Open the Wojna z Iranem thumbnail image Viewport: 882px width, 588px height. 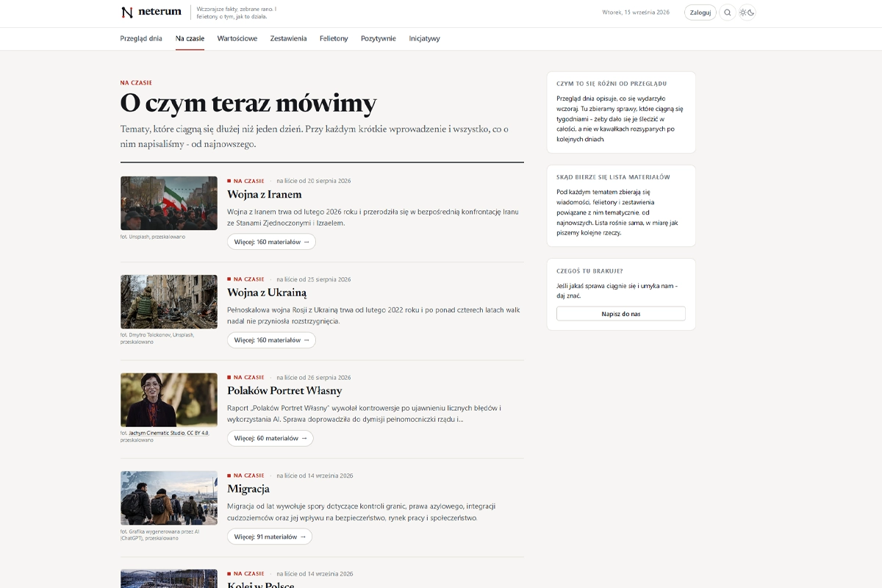169,204
